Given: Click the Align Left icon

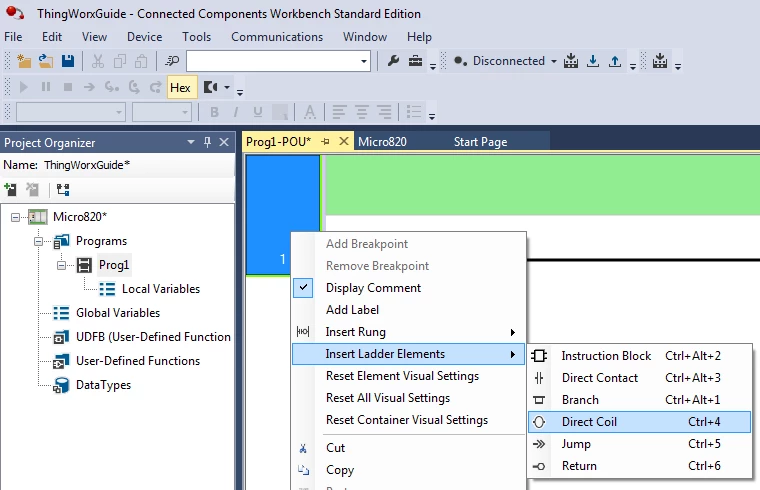Looking at the screenshot, I should pos(339,112).
